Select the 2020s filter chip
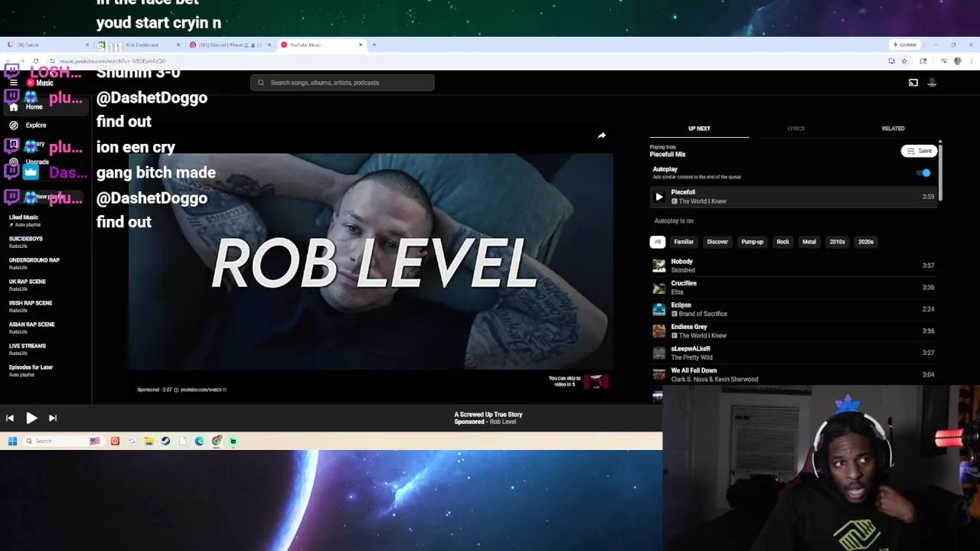 coord(866,242)
